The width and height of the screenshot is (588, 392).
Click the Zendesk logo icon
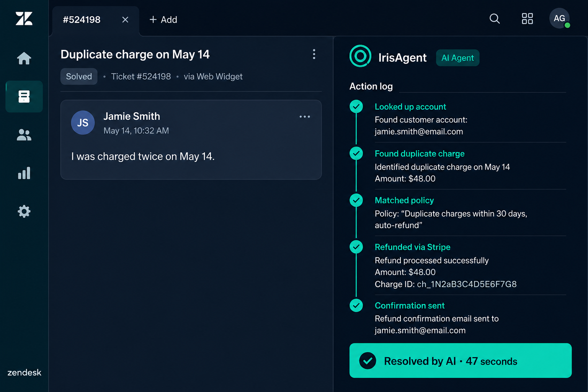tap(24, 18)
